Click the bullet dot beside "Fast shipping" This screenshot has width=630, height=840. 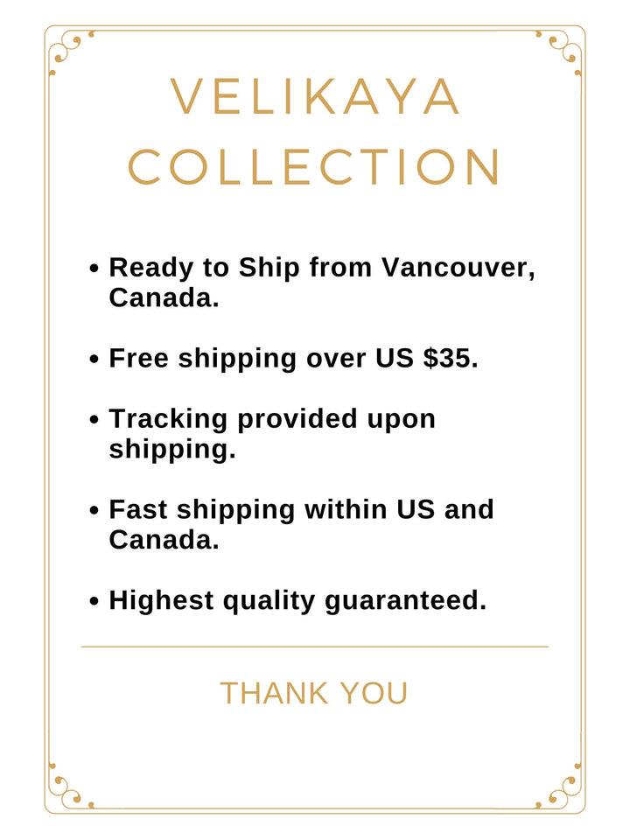[x=95, y=510]
